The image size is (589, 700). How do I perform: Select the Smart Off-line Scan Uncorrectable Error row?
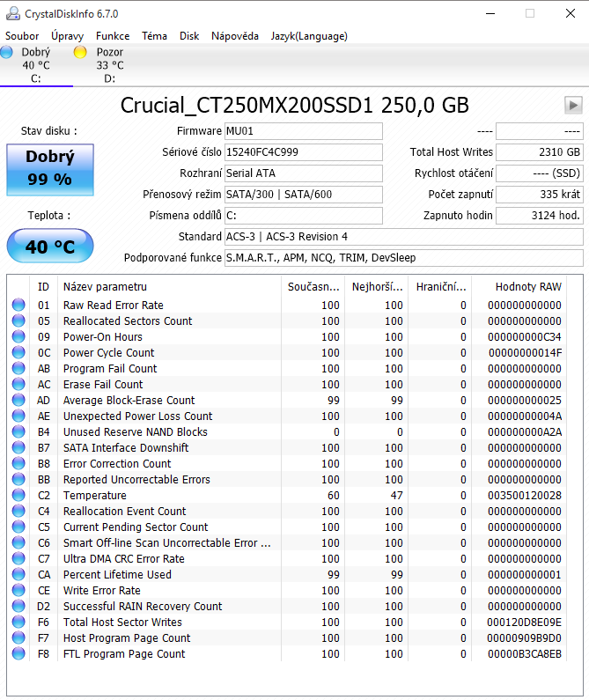pyautogui.click(x=287, y=543)
